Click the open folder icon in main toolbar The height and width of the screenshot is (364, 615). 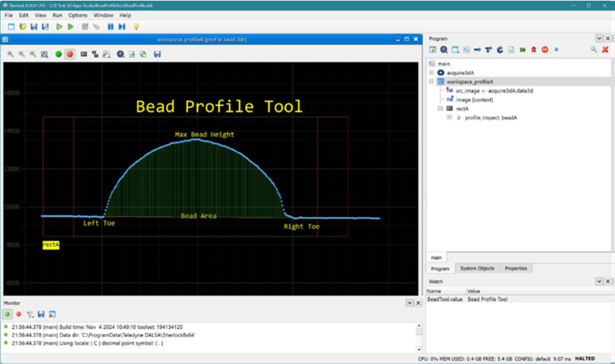[x=23, y=26]
